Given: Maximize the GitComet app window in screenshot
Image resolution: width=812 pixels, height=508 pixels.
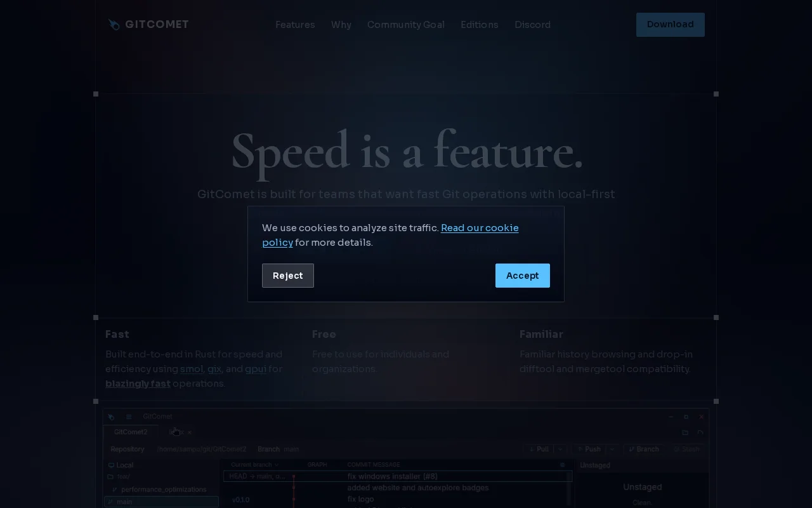Looking at the screenshot, I should click(686, 417).
